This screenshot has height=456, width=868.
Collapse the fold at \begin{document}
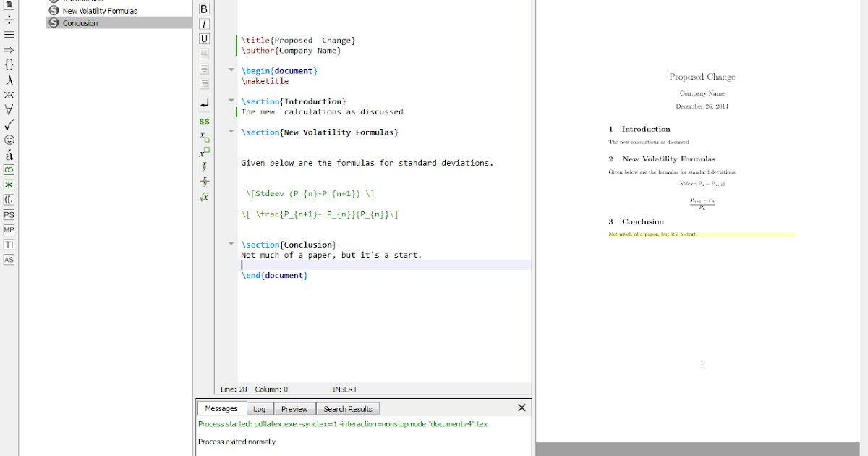point(231,70)
